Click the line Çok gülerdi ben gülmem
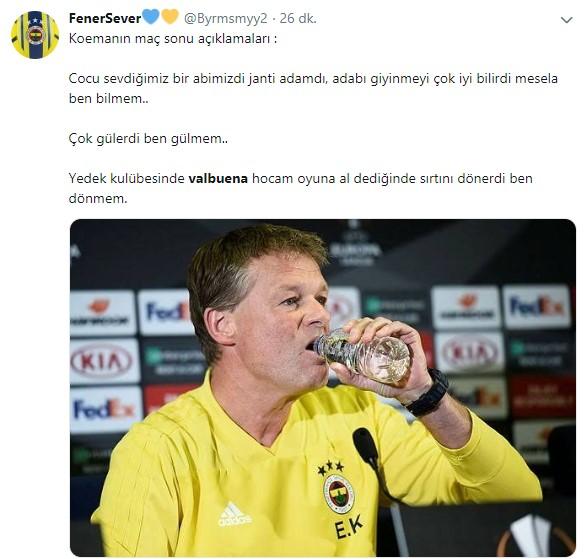This screenshot has width=584, height=559. (x=148, y=138)
